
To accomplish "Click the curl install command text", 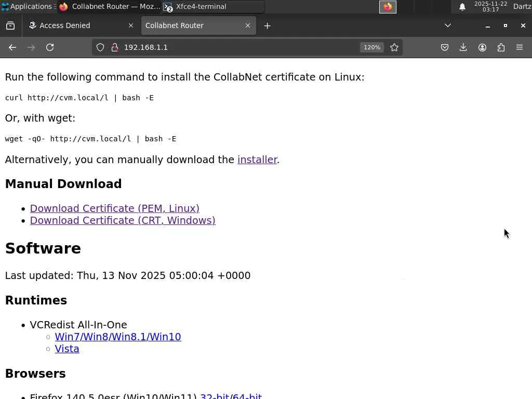I will coord(79,98).
